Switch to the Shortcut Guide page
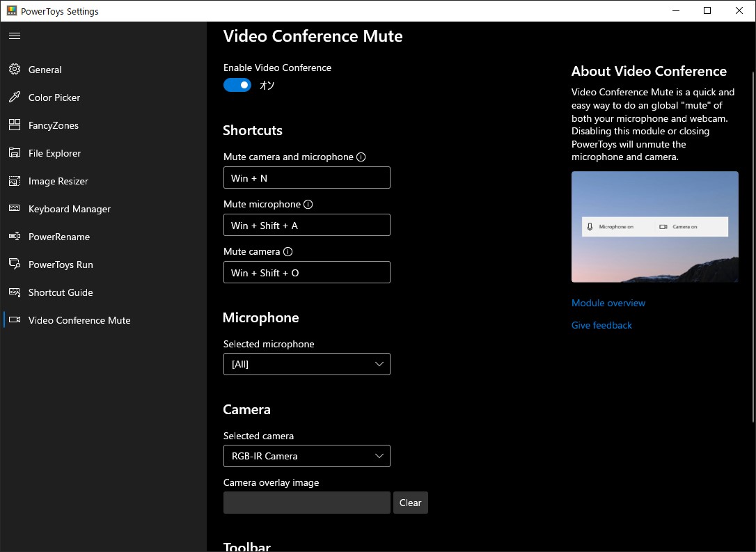Image resolution: width=756 pixels, height=552 pixels. 61,292
